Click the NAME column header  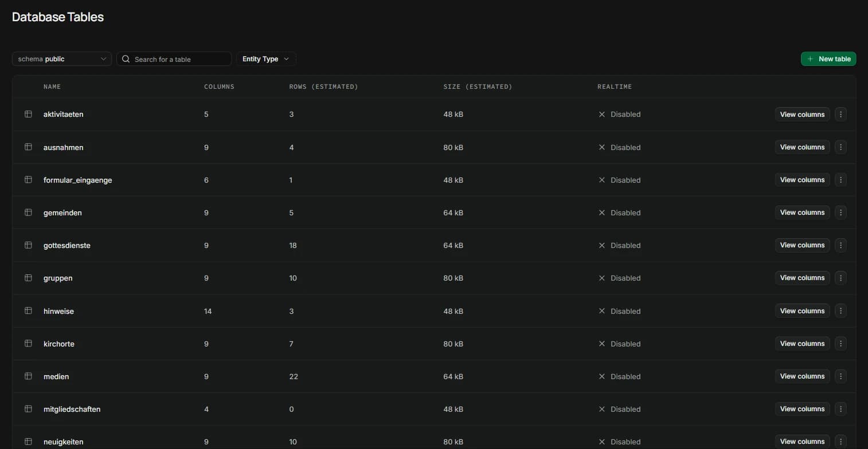(x=52, y=86)
